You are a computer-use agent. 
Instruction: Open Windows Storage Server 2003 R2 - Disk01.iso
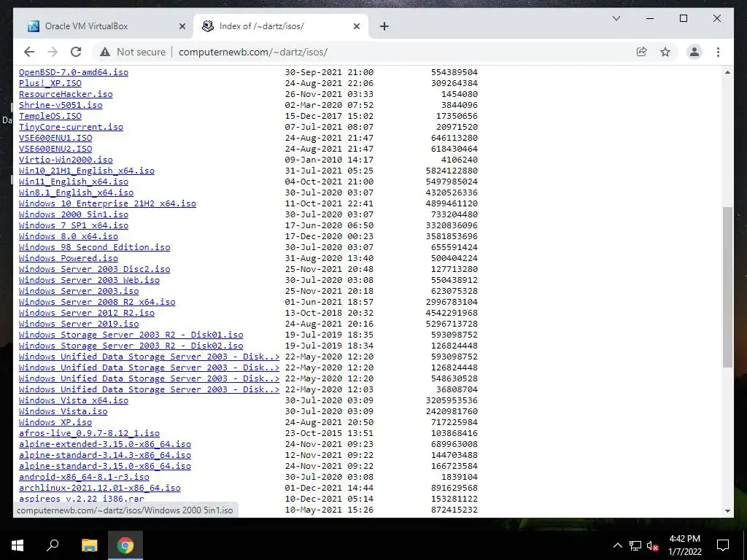[x=131, y=335]
